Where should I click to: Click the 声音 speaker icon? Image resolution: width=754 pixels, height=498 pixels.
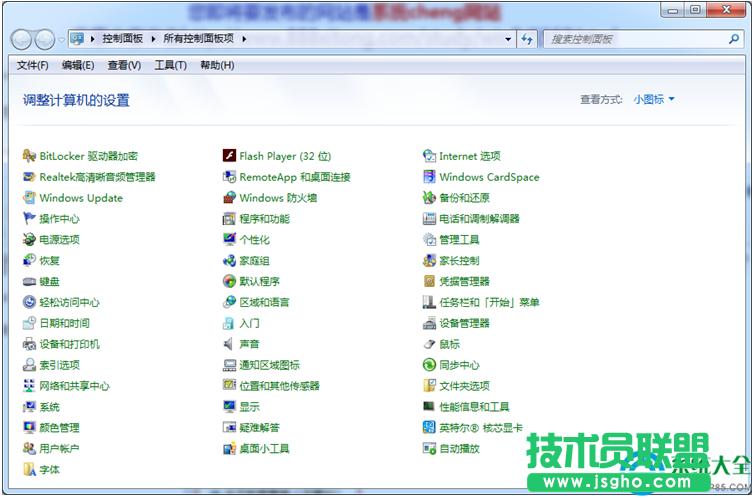click(x=230, y=344)
